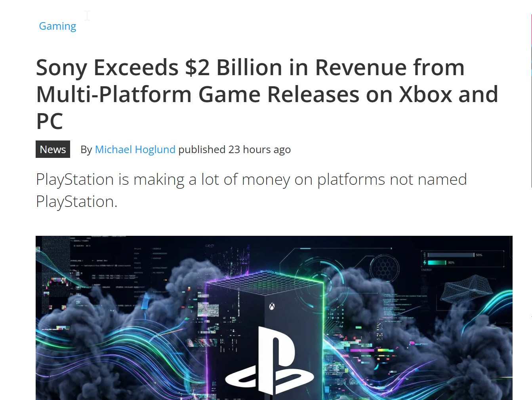Click the 'published 23 hours ago' timestamp
Image resolution: width=532 pixels, height=400 pixels.
(235, 150)
